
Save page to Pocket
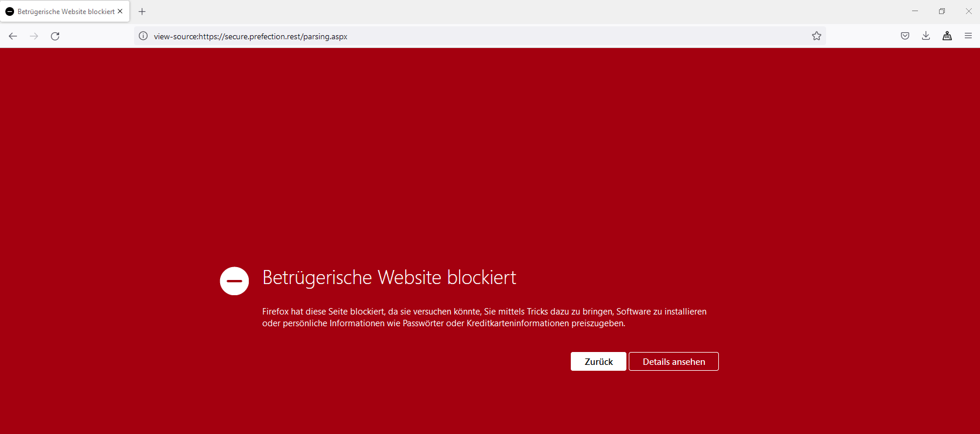click(x=905, y=36)
